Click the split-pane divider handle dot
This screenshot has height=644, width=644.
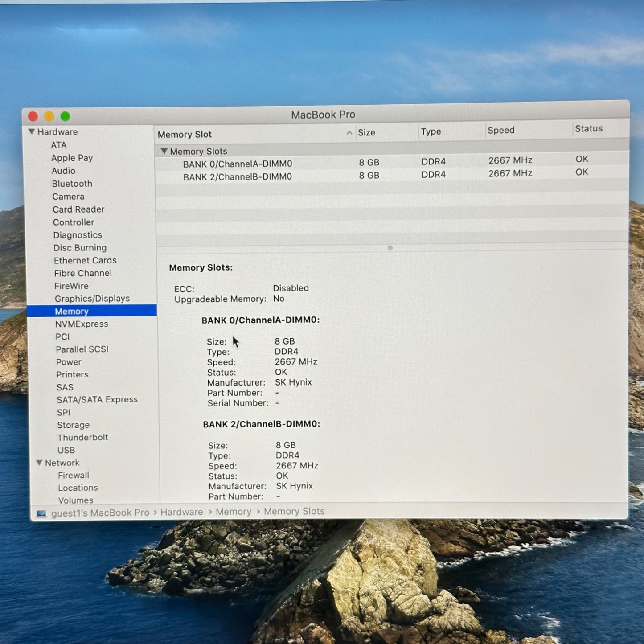click(x=390, y=248)
